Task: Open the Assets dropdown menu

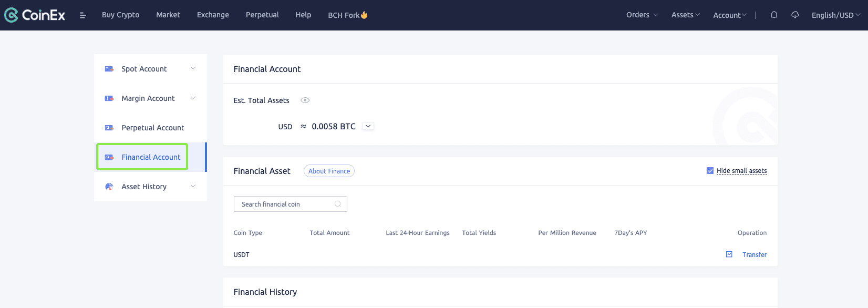Action: (686, 15)
